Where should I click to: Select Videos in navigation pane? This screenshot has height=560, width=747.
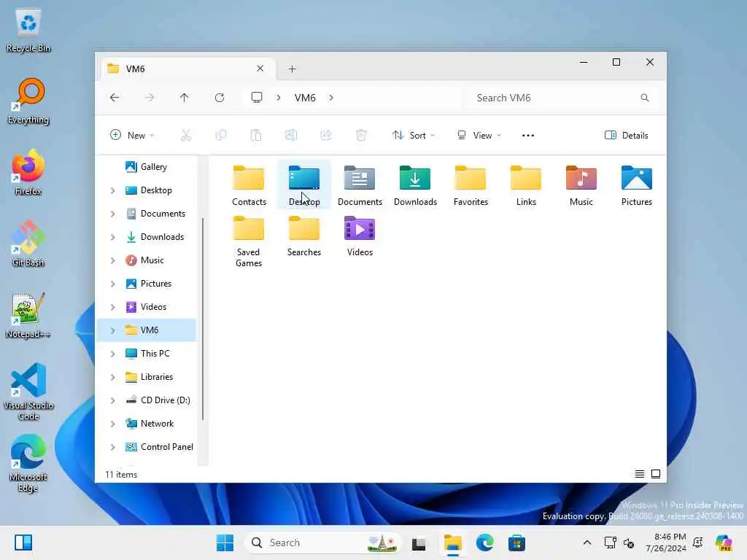[x=147, y=307]
